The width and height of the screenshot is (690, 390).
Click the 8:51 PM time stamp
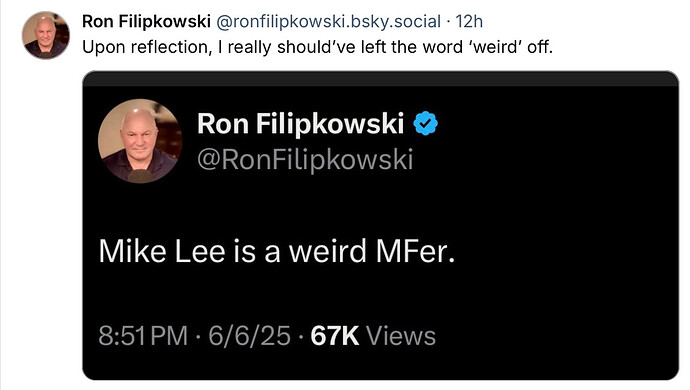(143, 336)
